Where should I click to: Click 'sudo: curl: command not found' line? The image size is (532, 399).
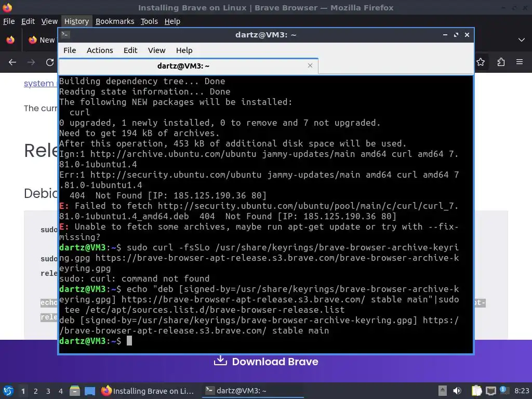click(135, 278)
